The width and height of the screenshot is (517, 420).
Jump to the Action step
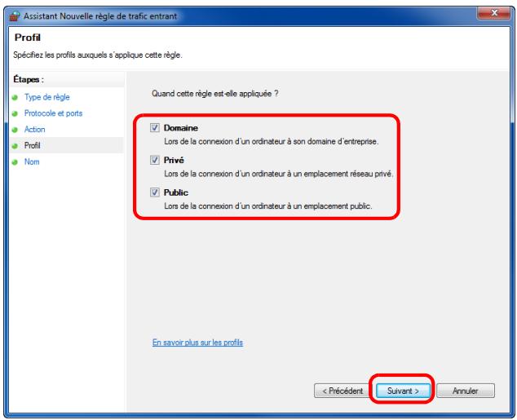[x=34, y=129]
